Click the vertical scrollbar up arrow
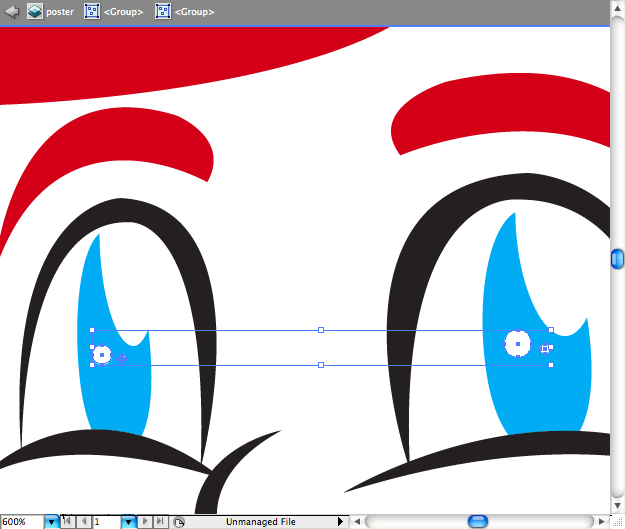The width and height of the screenshot is (625, 529). (617, 8)
